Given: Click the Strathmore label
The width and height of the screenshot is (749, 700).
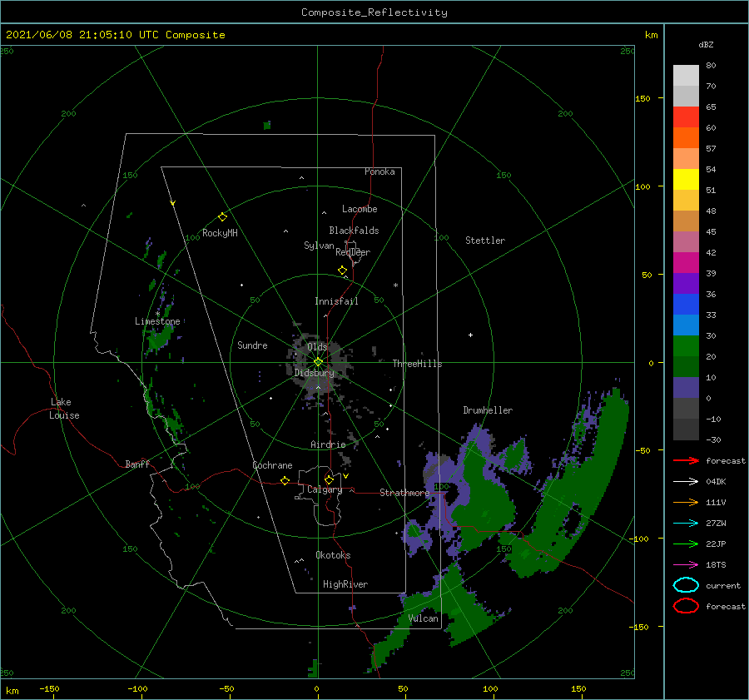Looking at the screenshot, I should point(404,493).
